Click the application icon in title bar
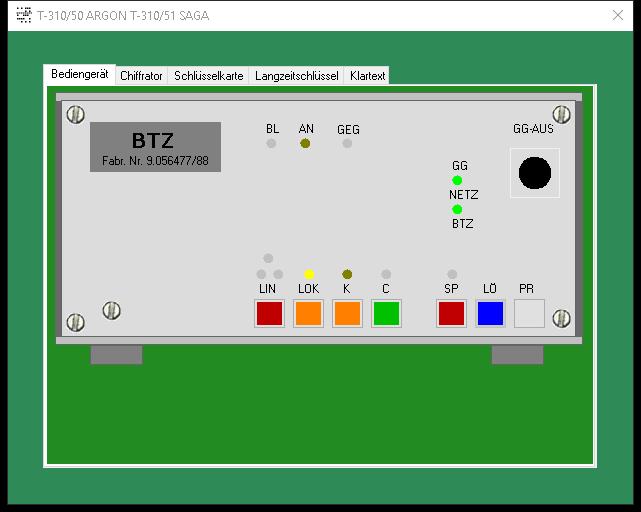Image resolution: width=641 pixels, height=512 pixels. pos(24,15)
